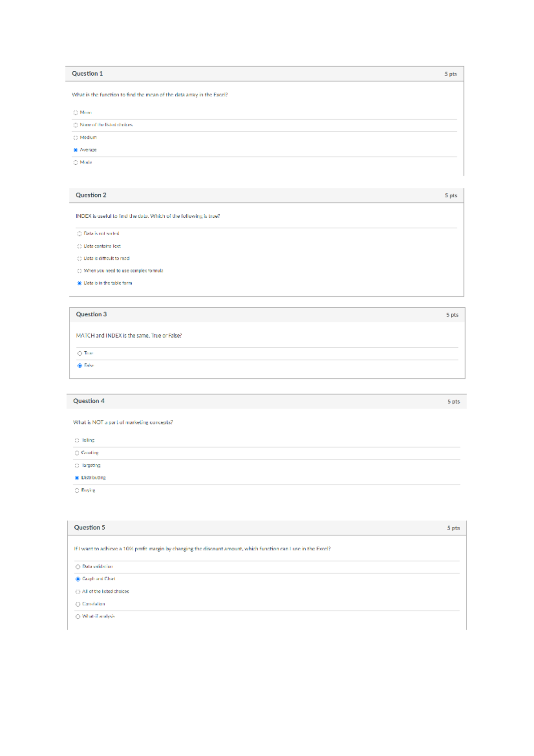Select 'Data is not sorted' option
Screen dimensions: 534x756
point(80,234)
